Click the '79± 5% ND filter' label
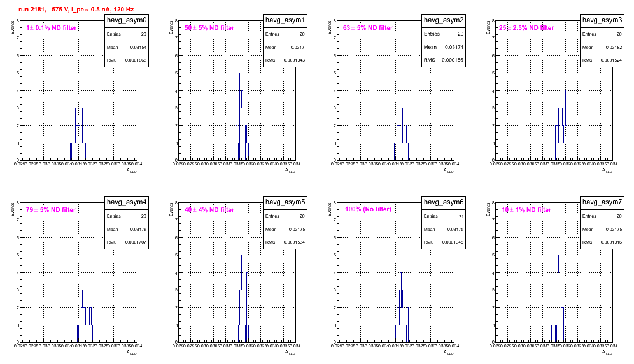Image resolution: width=634 pixels, height=364 pixels. (x=51, y=210)
